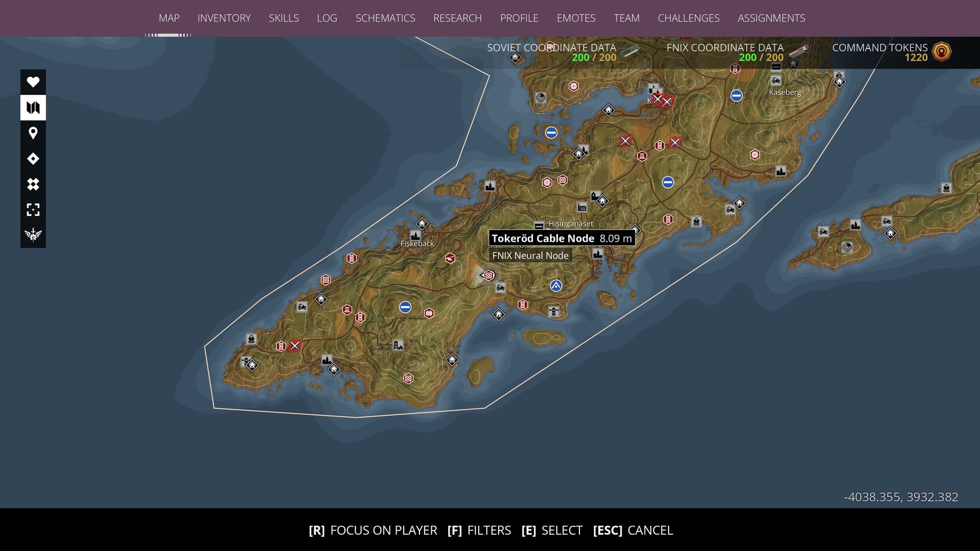Open the [F] Filters option
This screenshot has width=980, height=551.
click(479, 531)
